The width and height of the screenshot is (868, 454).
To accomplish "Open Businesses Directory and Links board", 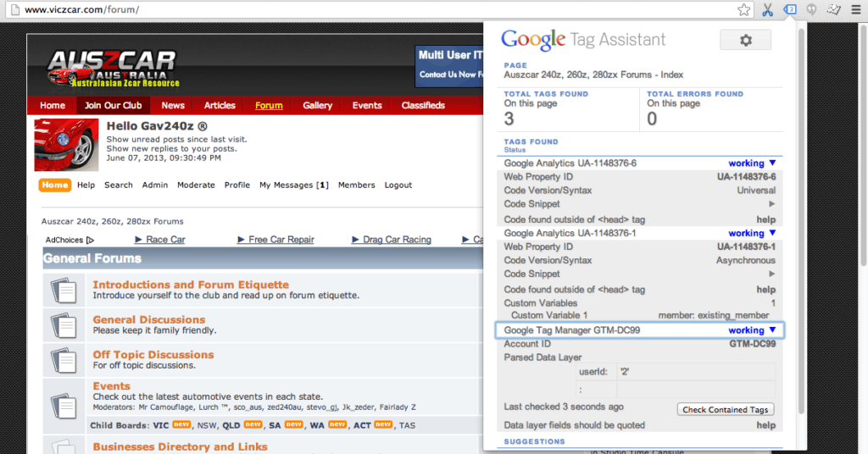I will pos(180,447).
